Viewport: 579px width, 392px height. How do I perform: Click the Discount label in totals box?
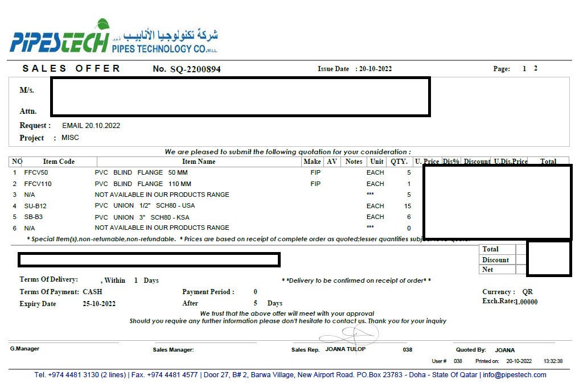point(495,260)
